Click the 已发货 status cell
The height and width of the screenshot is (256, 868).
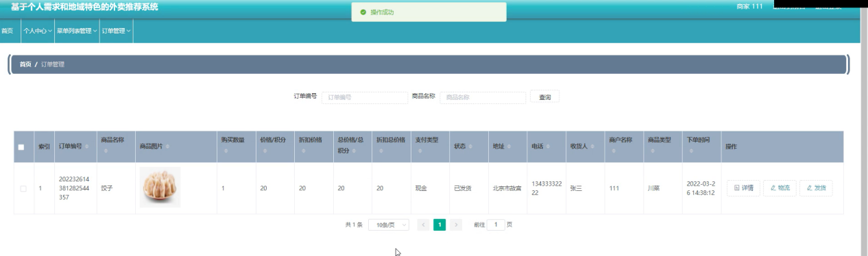point(463,188)
